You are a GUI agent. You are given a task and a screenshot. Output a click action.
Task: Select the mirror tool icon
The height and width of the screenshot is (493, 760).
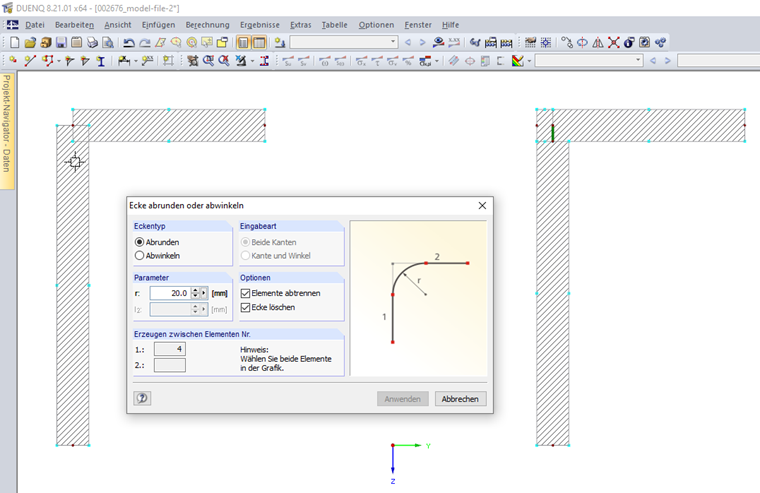tap(598, 43)
